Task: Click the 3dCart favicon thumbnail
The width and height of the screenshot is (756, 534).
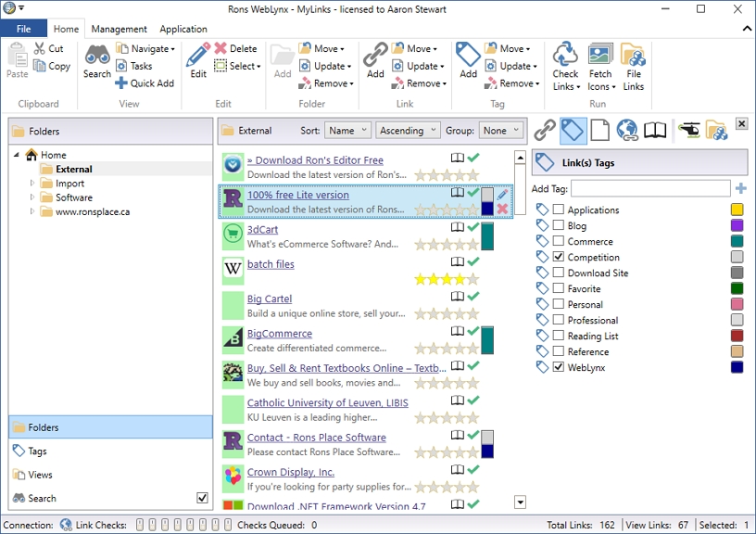Action: pyautogui.click(x=233, y=235)
